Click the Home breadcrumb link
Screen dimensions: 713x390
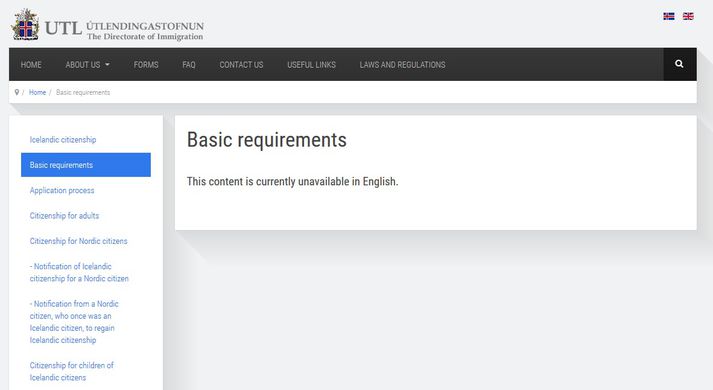point(37,92)
